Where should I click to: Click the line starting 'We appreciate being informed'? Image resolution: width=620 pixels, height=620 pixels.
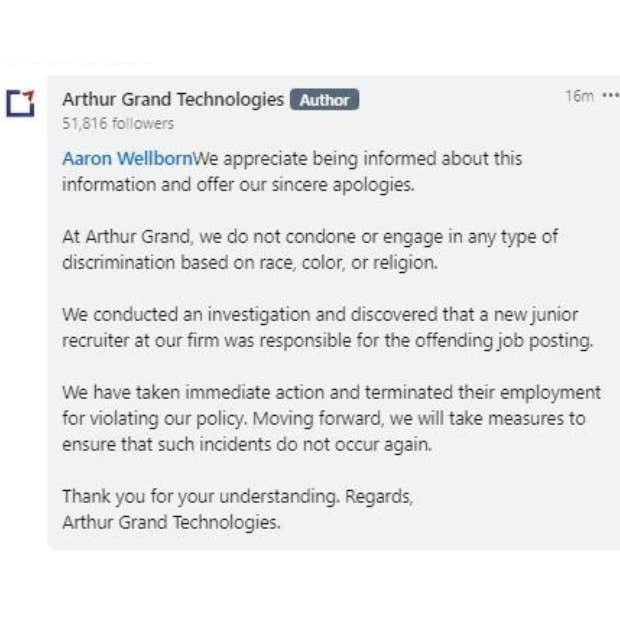[x=357, y=158]
